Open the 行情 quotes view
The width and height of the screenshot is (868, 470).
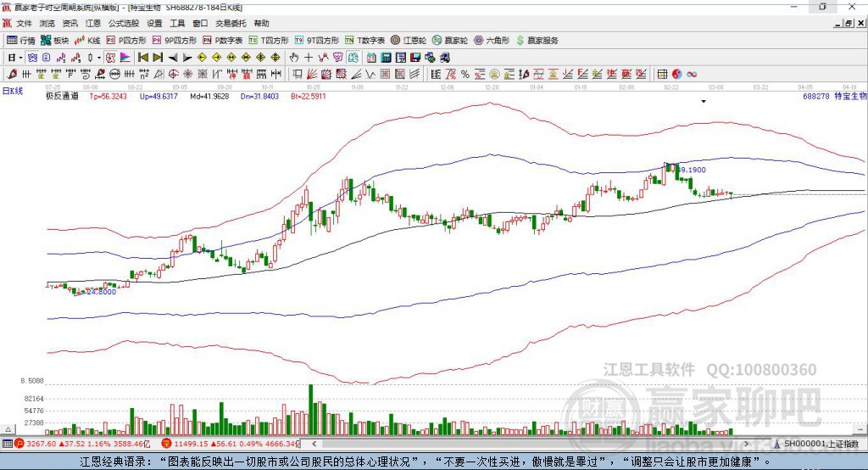point(21,41)
